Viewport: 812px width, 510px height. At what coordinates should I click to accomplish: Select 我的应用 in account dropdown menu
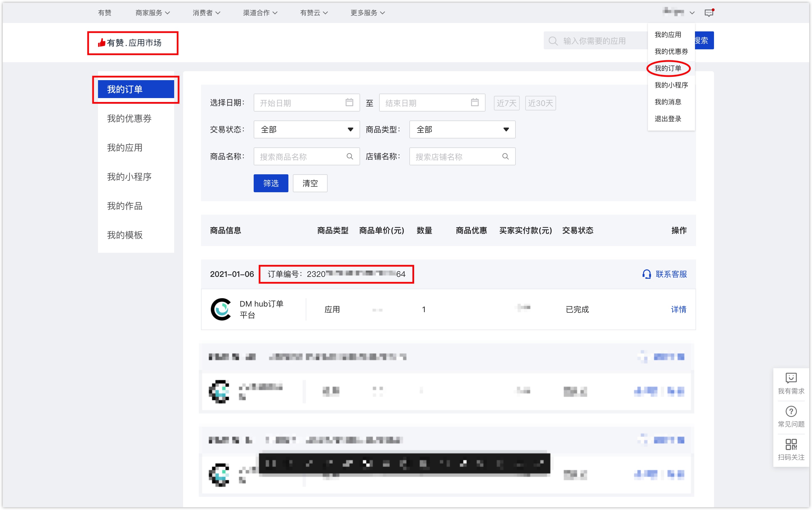pyautogui.click(x=668, y=35)
